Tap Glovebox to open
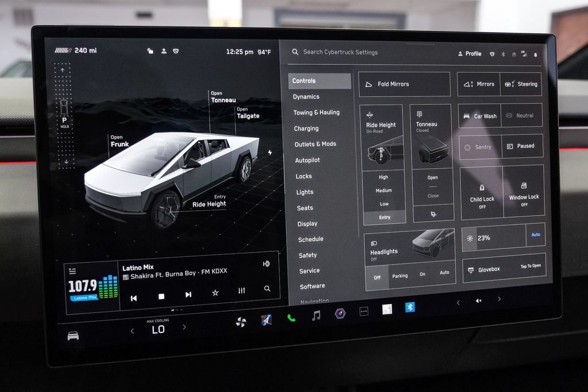The image size is (588, 392). point(504,267)
